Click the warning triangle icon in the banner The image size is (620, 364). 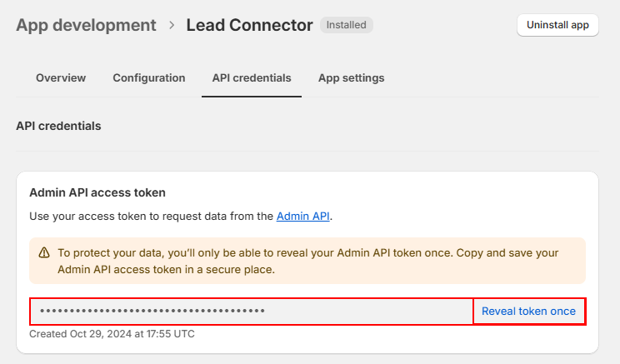43,252
